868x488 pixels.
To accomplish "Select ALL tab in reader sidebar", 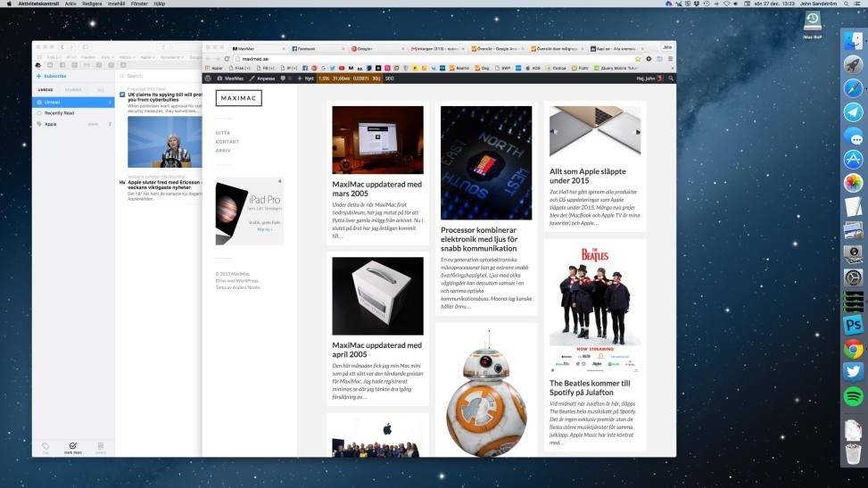I will 100,90.
